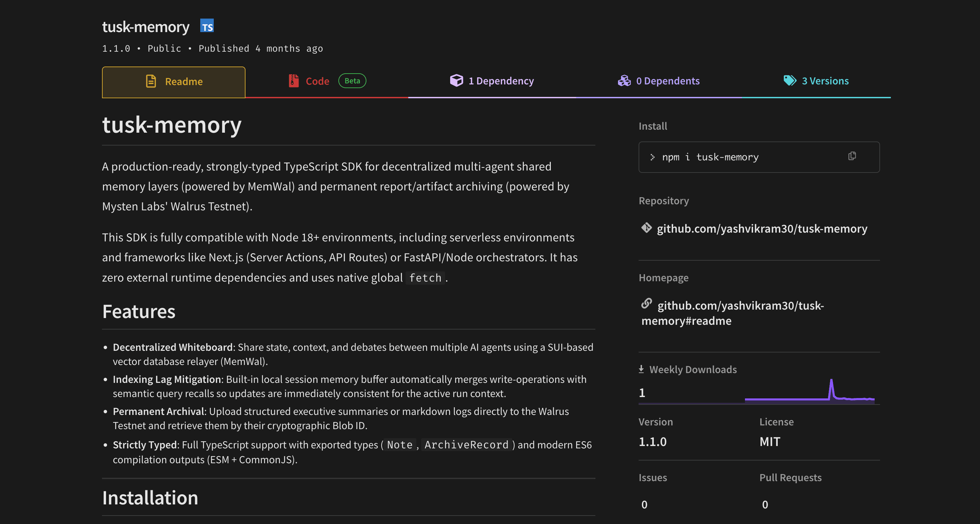Click the Dependents cubes icon
Screen dimensions: 980x524
click(624, 81)
